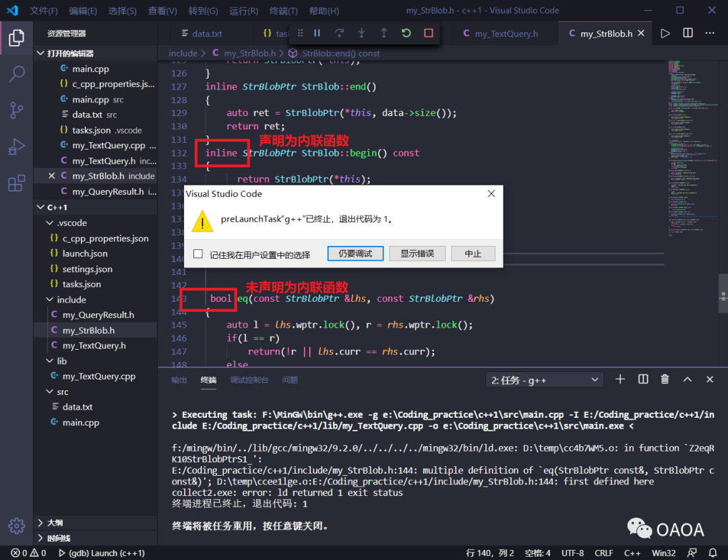Stop the debug session

coord(429,33)
